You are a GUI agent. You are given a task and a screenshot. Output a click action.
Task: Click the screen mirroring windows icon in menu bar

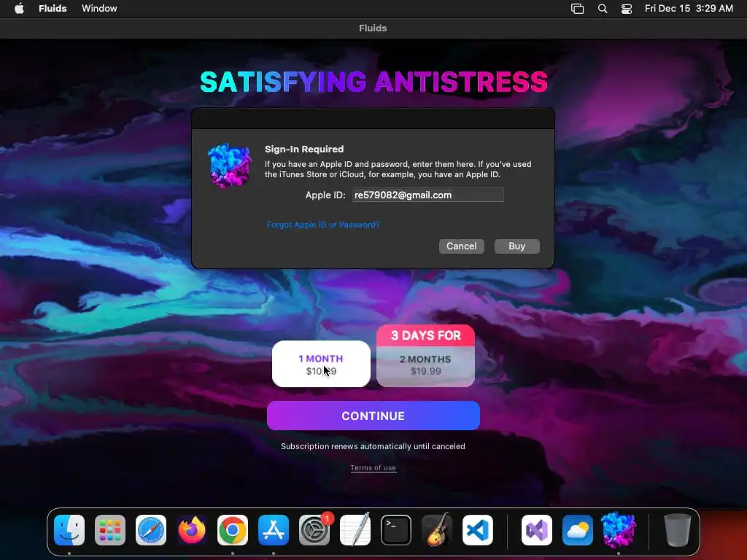578,9
